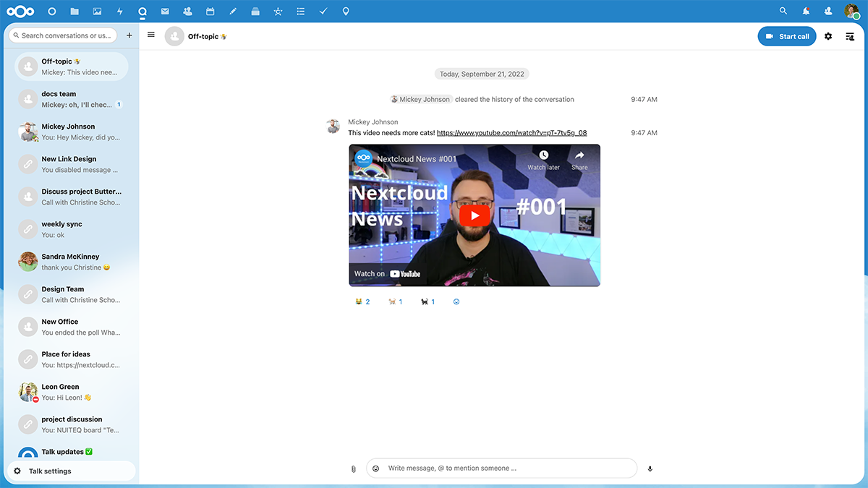Select the docs team conversation

click(71, 99)
